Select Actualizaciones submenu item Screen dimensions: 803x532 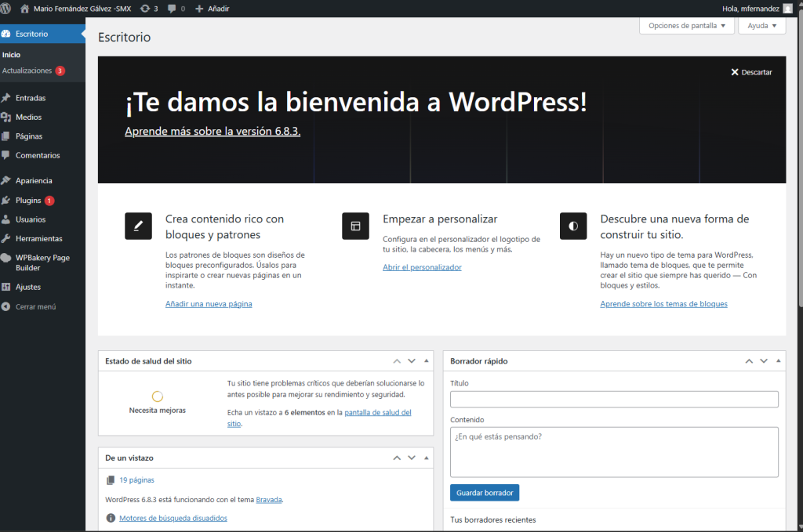coord(27,71)
